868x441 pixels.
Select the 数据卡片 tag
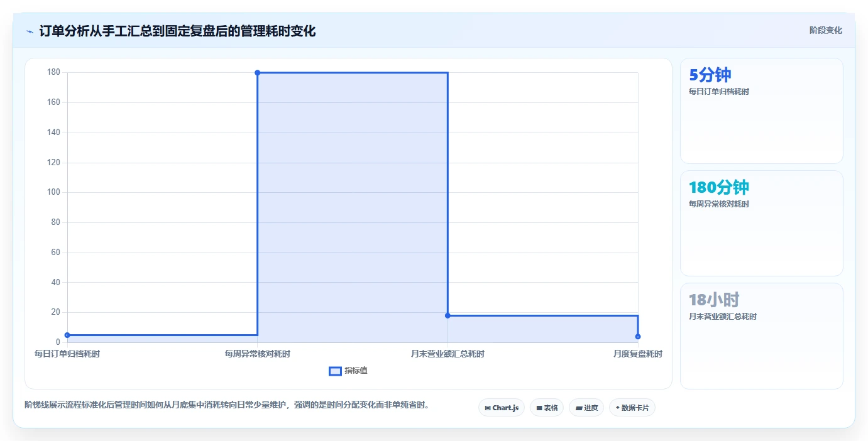[632, 408]
